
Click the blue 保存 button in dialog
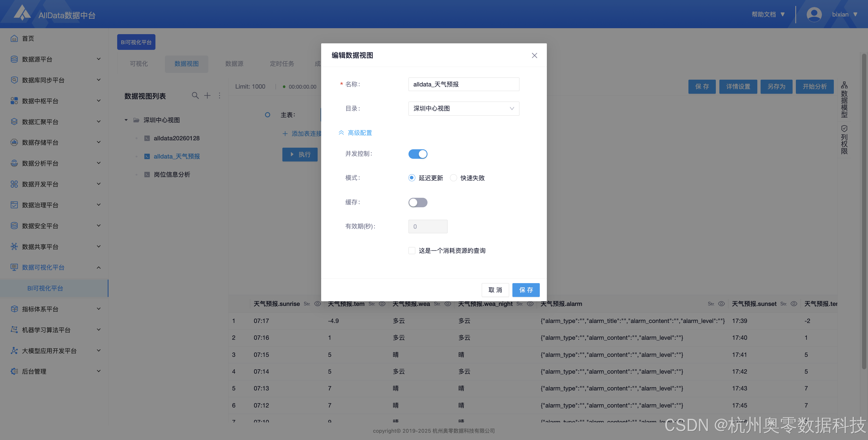click(x=526, y=290)
